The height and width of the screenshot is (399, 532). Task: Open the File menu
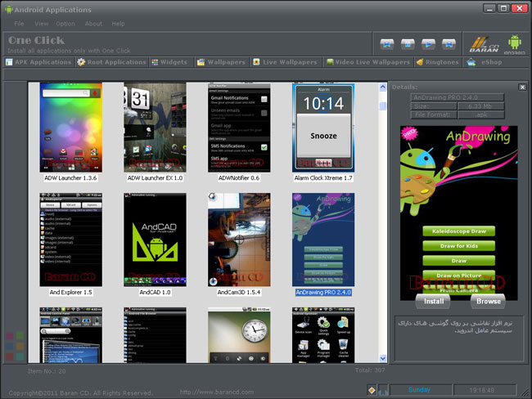[19, 24]
